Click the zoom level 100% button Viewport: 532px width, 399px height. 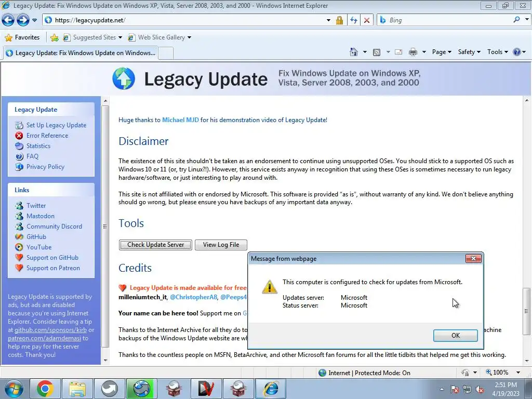pyautogui.click(x=497, y=373)
